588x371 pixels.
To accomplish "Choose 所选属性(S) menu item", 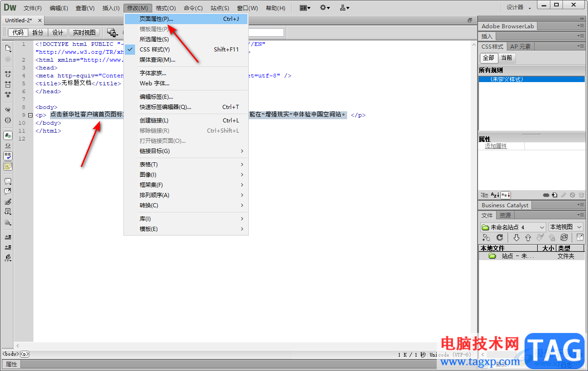I will click(x=186, y=39).
